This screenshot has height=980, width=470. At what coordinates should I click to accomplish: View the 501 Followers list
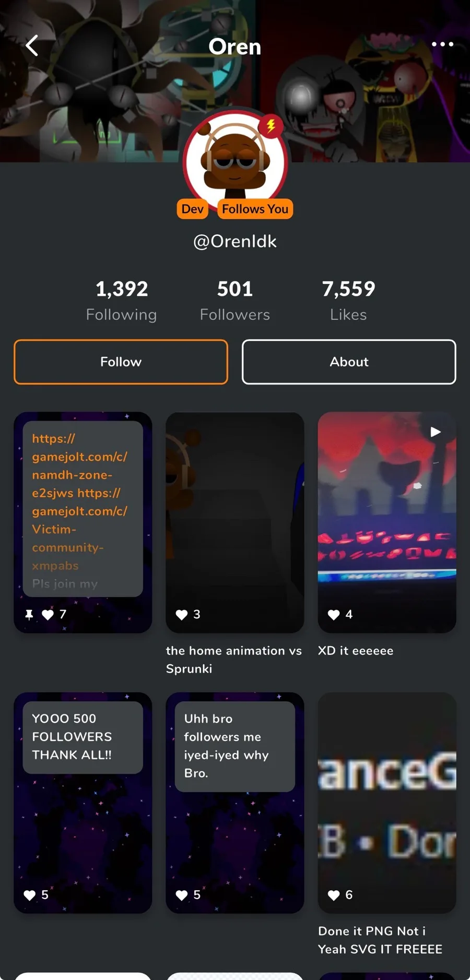235,300
